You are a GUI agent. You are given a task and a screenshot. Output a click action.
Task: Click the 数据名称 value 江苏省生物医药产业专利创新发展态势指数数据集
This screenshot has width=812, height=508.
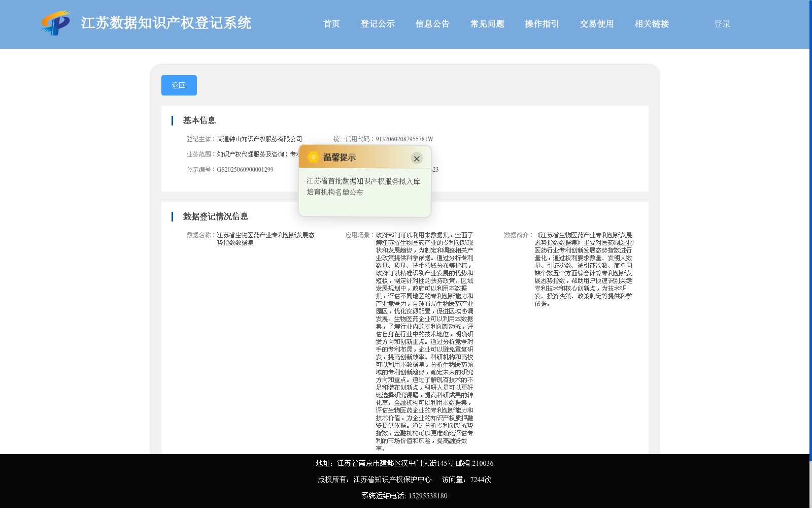265,239
